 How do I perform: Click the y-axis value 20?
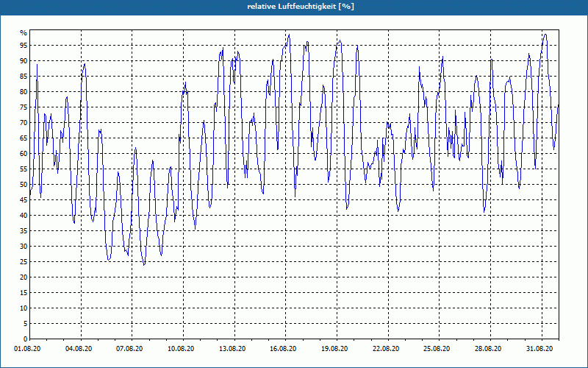tap(24, 277)
